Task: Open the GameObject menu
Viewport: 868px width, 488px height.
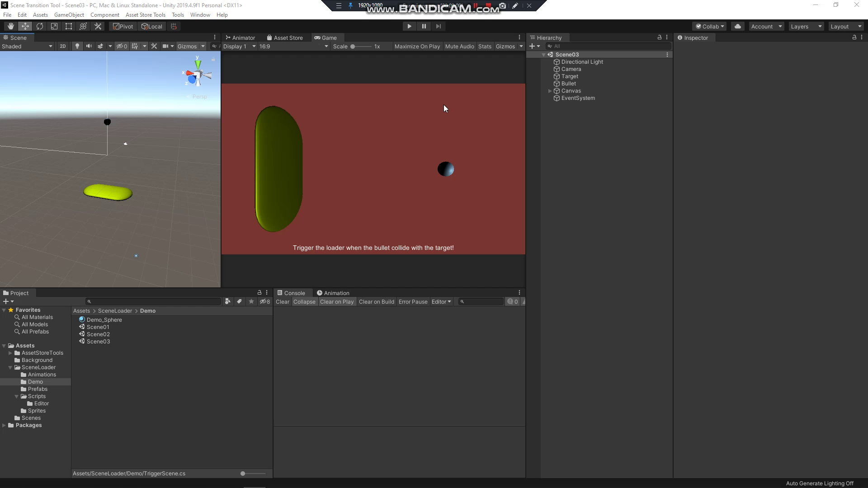Action: click(69, 14)
